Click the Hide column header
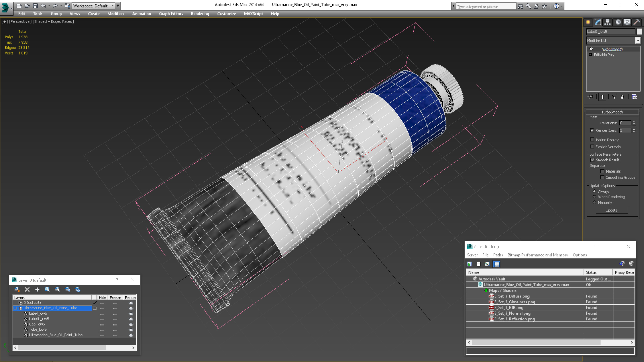Image resolution: width=644 pixels, height=362 pixels. pos(102,297)
